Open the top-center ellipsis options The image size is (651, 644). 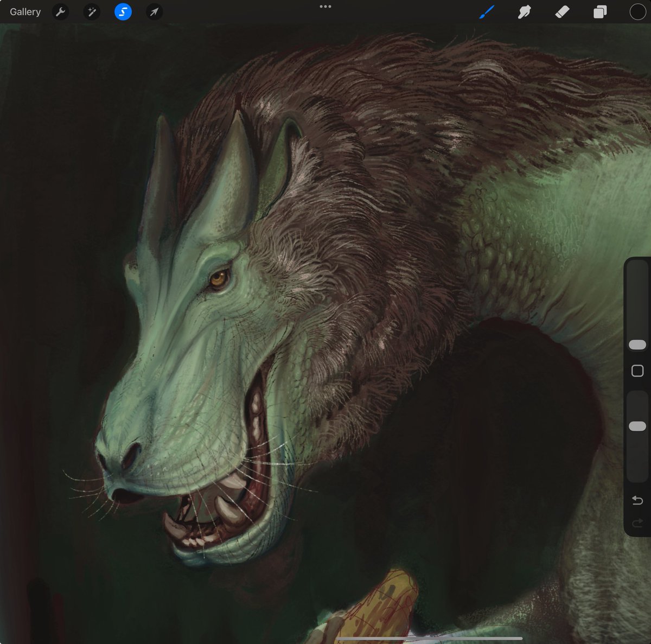coord(325,8)
